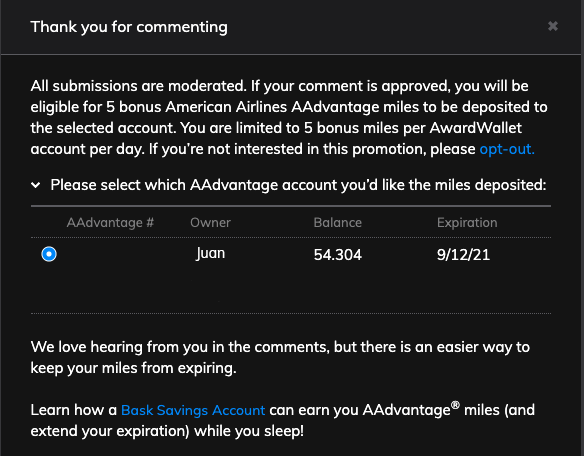Select Juan's AAdvantage account radio button
The width and height of the screenshot is (584, 456).
point(49,254)
